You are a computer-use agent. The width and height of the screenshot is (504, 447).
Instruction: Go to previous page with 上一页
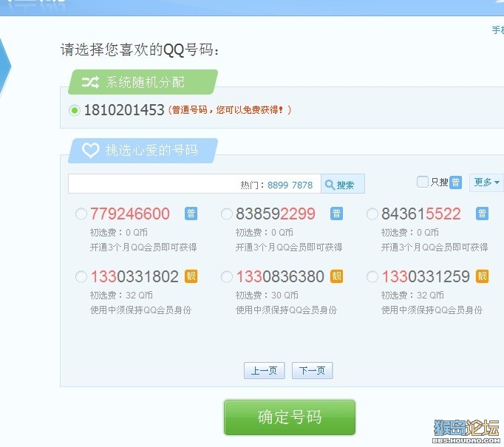point(265,370)
